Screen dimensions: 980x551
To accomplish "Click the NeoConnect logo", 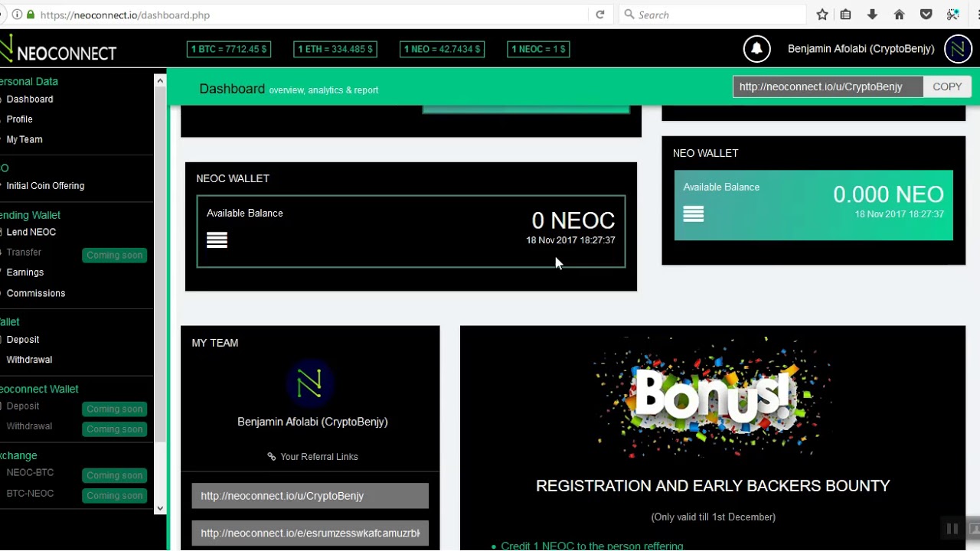I will 58,50.
